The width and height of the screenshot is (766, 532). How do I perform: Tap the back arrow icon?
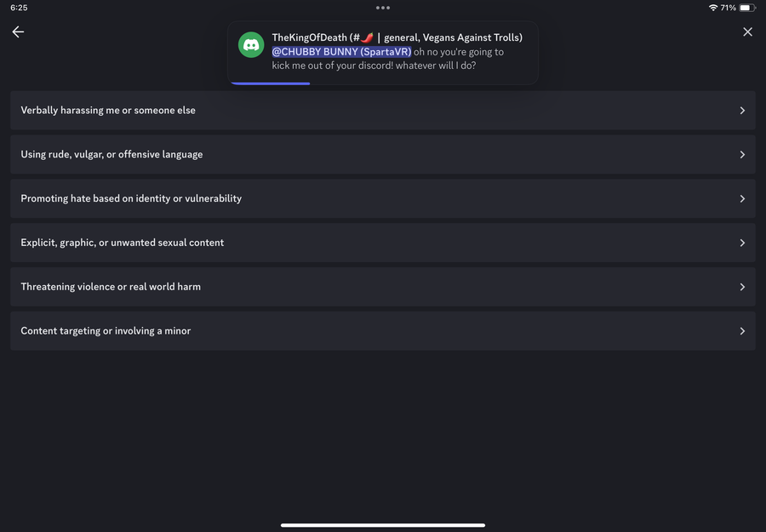pos(18,31)
